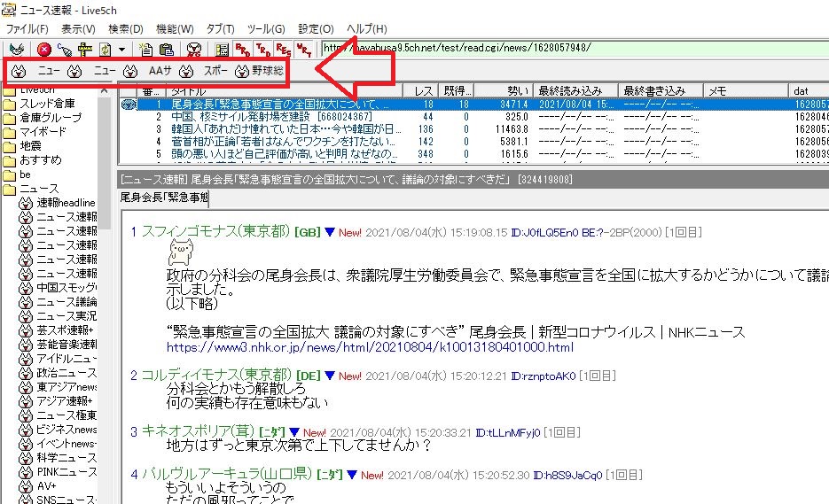Image resolution: width=829 pixels, height=504 pixels.
Task: Click the yellow ruler toolbar icon
Action: tap(84, 49)
